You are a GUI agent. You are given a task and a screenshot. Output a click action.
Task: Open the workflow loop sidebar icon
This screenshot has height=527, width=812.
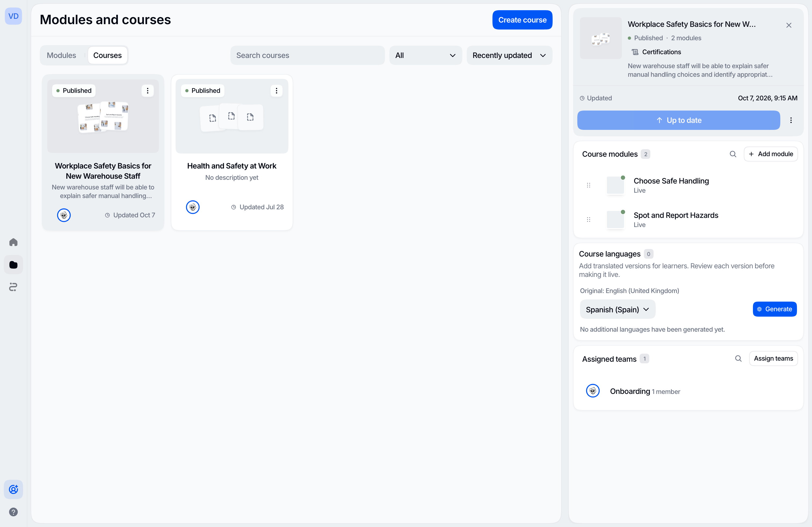[x=13, y=287]
